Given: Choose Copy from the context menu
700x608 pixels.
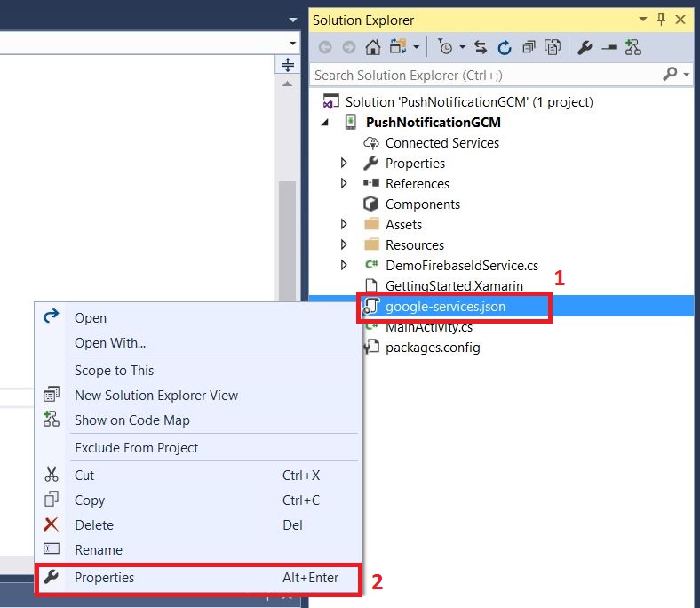Looking at the screenshot, I should 198,500.
